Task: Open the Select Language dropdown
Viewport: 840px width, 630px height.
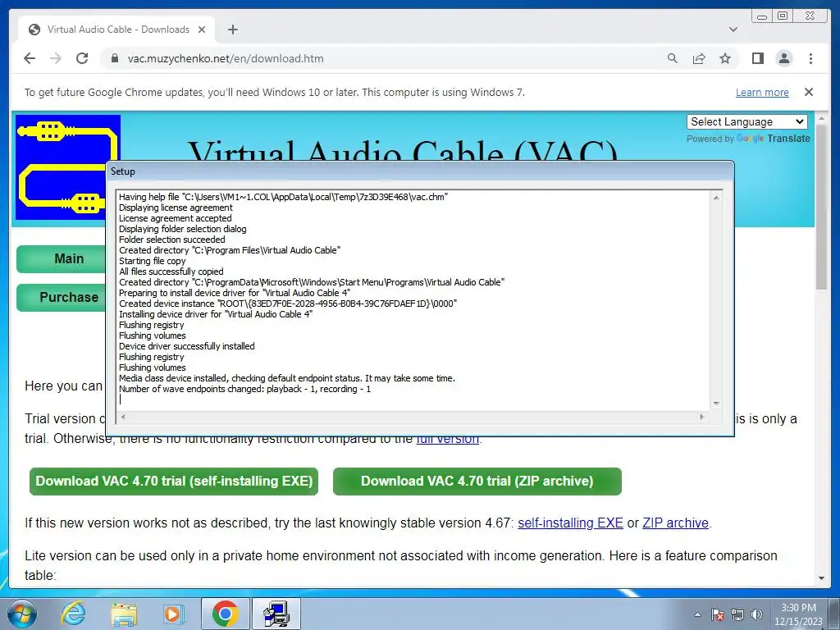Action: tap(746, 121)
